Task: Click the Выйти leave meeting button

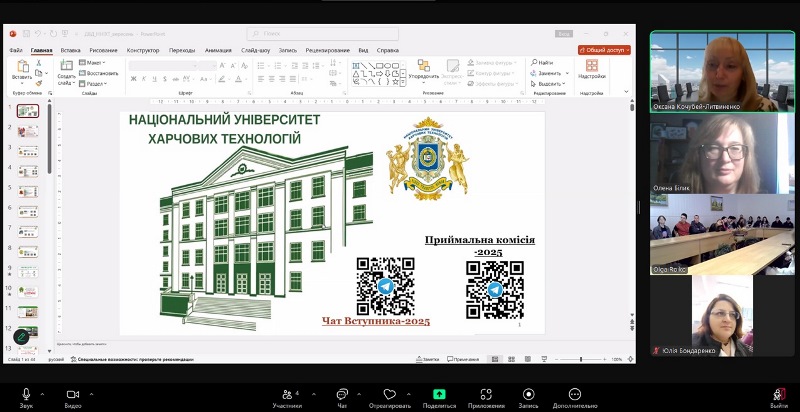Action: 777,396
